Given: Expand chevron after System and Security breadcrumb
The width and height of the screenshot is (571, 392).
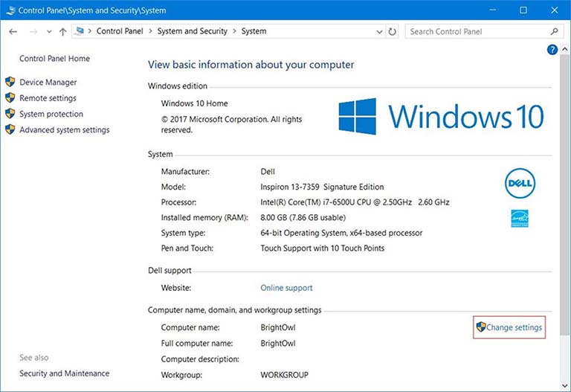Looking at the screenshot, I should click(234, 31).
